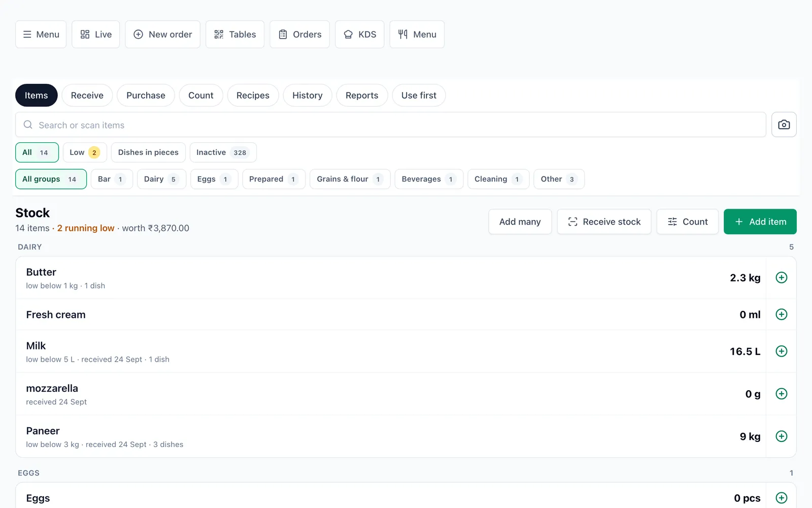Add stock to Fresh cream with plus icon
This screenshot has height=508, width=812.
782,314
